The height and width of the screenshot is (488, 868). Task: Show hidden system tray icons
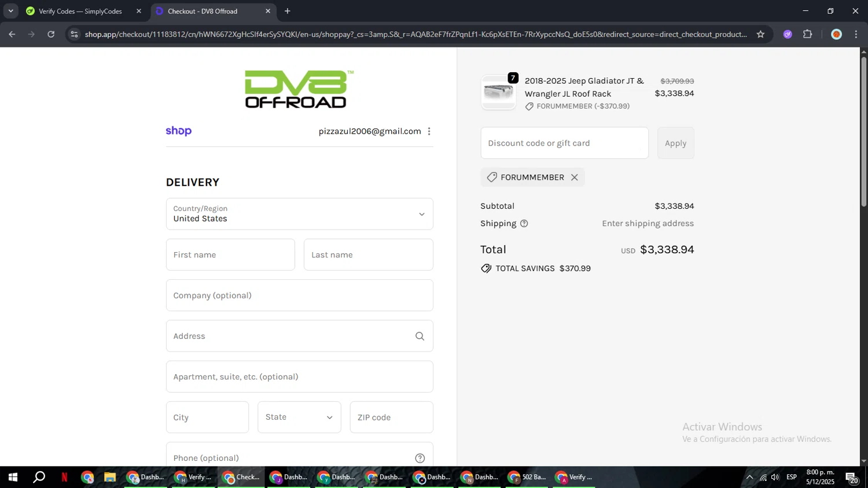(x=749, y=477)
